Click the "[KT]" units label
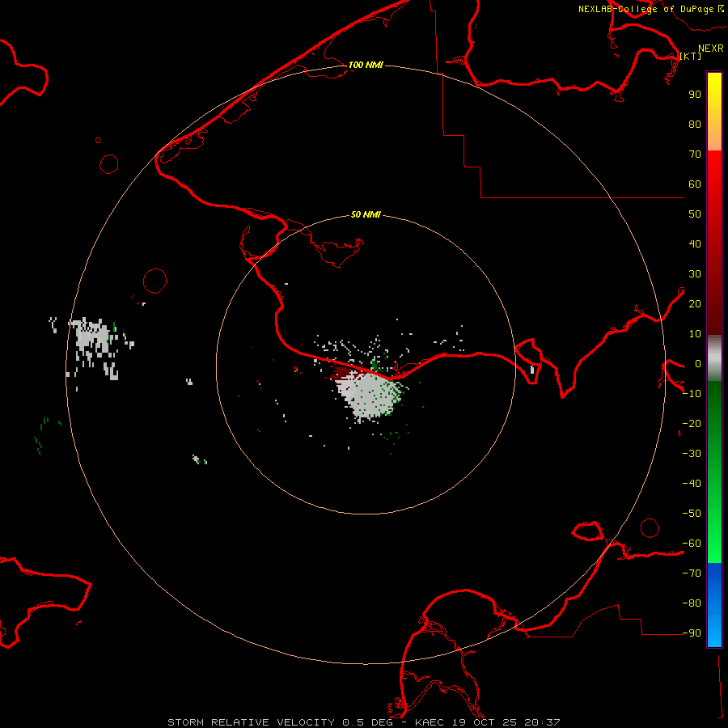Screen dimensions: 728x728 coord(691,56)
